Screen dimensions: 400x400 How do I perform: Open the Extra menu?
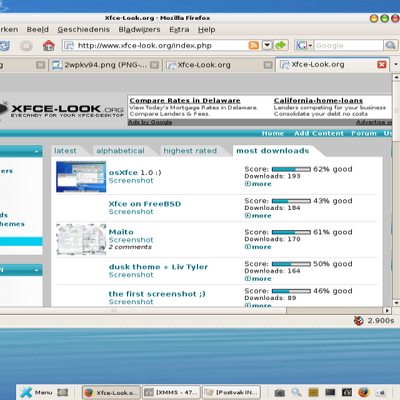coord(179,29)
